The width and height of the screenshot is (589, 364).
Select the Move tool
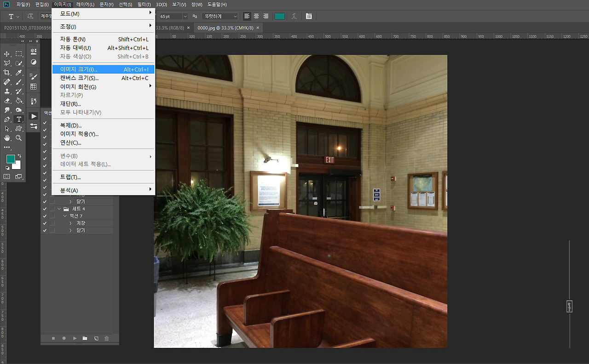[x=7, y=54]
